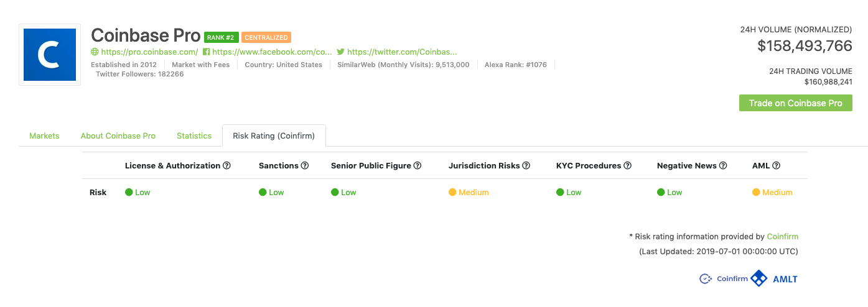Click the Coinbase Pro logo thumbnail
868x307 pixels.
(50, 55)
